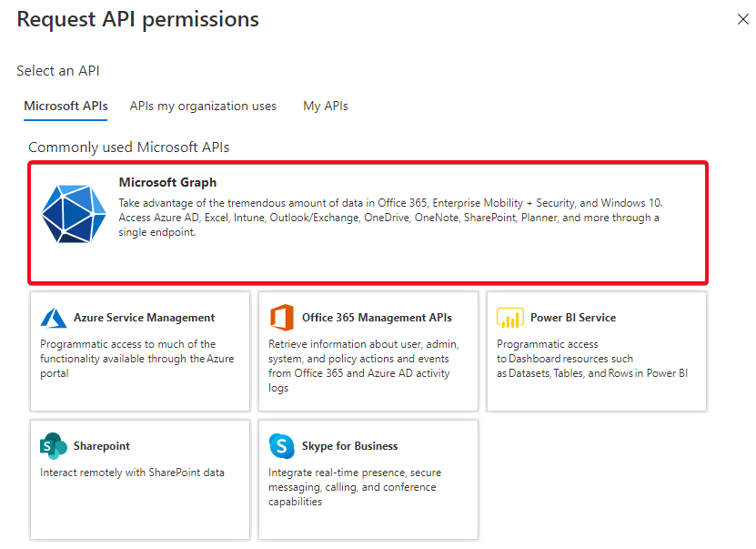Choose the Azure Service Management title
Image resolution: width=756 pixels, height=549 pixels.
point(144,318)
